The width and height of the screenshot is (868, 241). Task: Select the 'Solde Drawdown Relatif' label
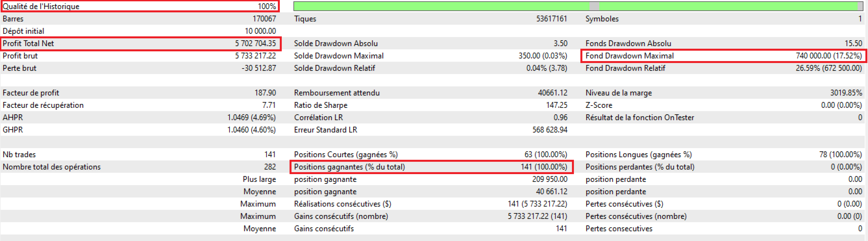pos(334,68)
